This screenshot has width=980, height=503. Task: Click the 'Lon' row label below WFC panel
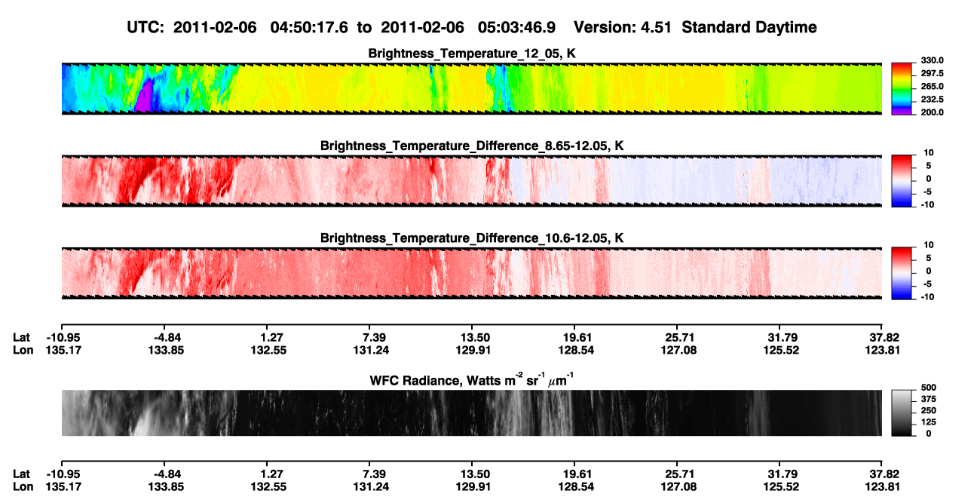pyautogui.click(x=23, y=487)
